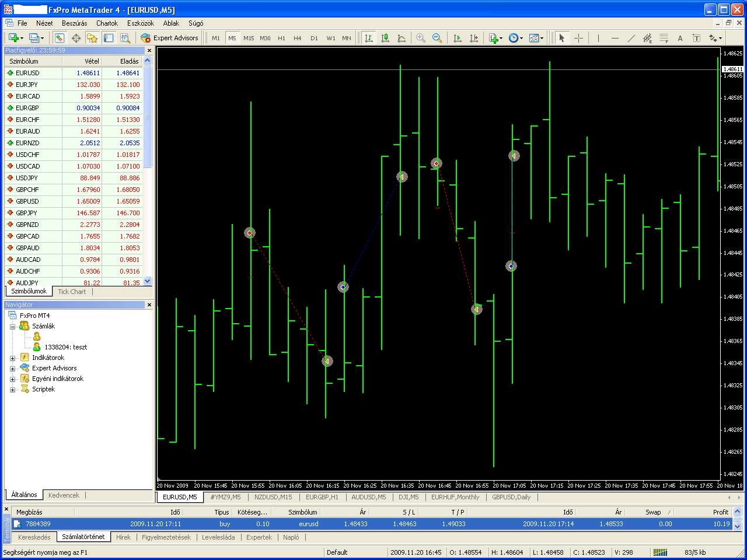The image size is (747, 560).
Task: Select line chart display mode
Action: click(x=402, y=38)
